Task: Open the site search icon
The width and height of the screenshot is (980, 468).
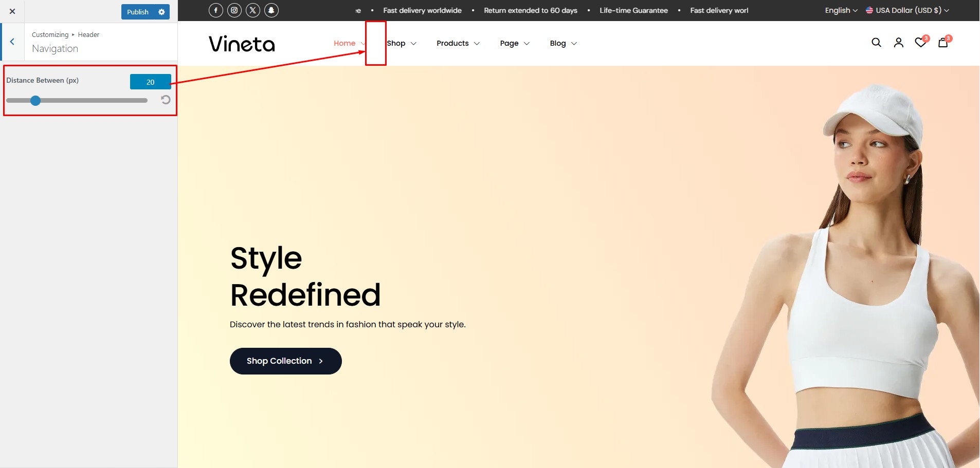Action: pyautogui.click(x=877, y=43)
